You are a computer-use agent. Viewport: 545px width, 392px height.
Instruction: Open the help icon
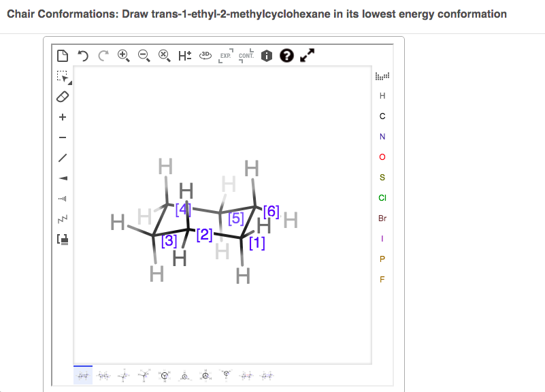click(x=286, y=55)
